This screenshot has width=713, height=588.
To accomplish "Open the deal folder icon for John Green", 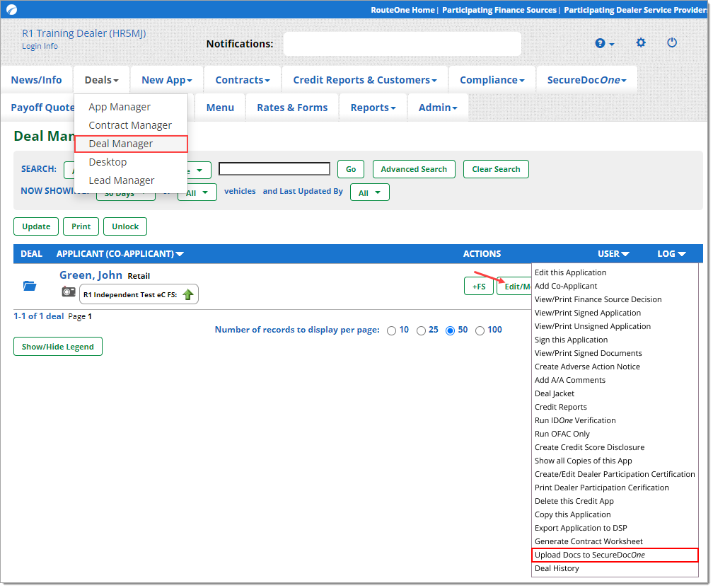I will [30, 287].
